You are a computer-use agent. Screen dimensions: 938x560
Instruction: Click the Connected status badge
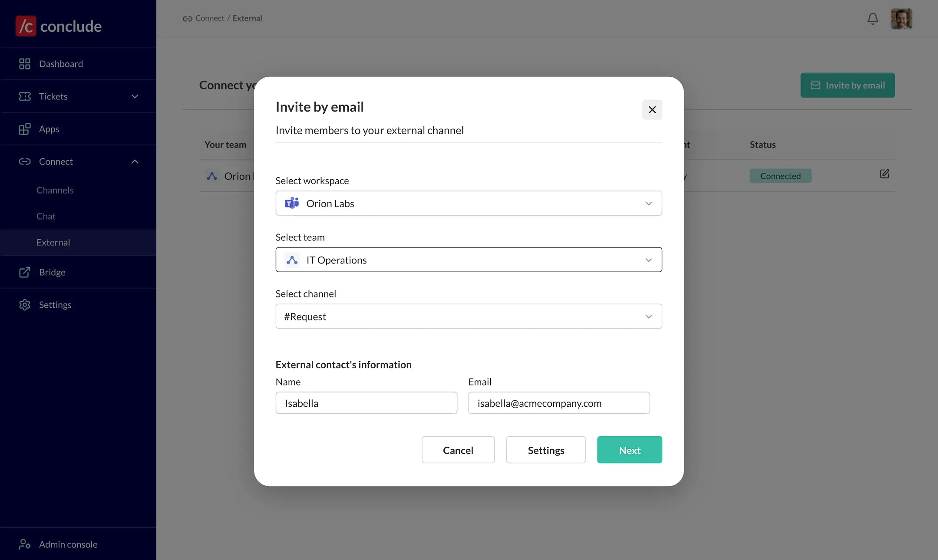pos(780,176)
